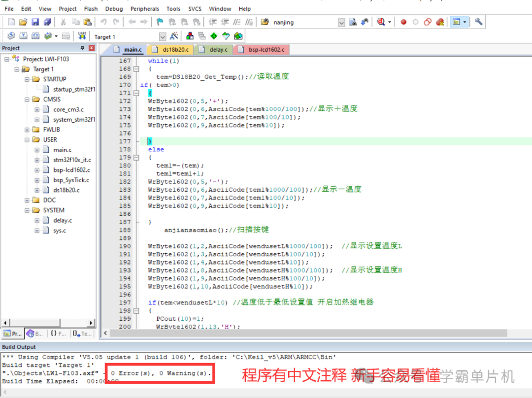Select sys.c in the SYSTEM group
This screenshot has height=398, width=532.
point(60,231)
